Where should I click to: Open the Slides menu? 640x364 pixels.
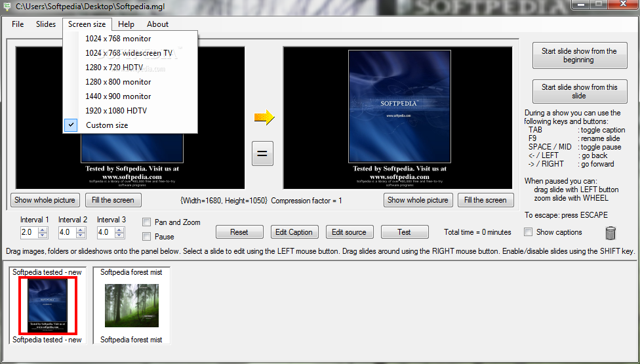pyautogui.click(x=46, y=24)
